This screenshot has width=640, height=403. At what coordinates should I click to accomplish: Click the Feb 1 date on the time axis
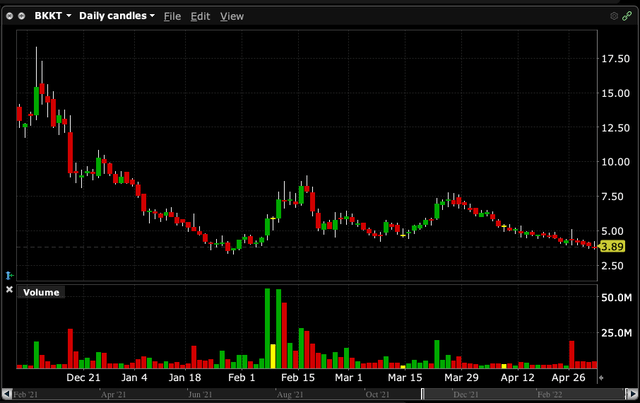pyautogui.click(x=241, y=378)
